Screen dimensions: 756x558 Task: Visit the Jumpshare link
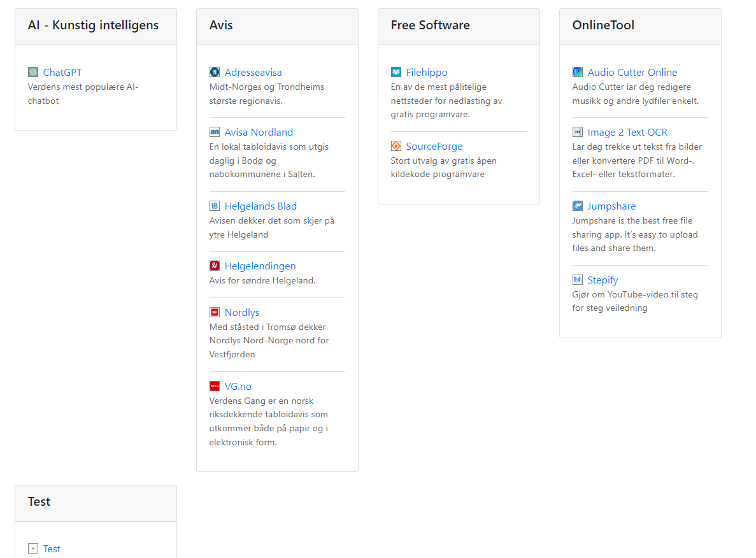tap(611, 206)
